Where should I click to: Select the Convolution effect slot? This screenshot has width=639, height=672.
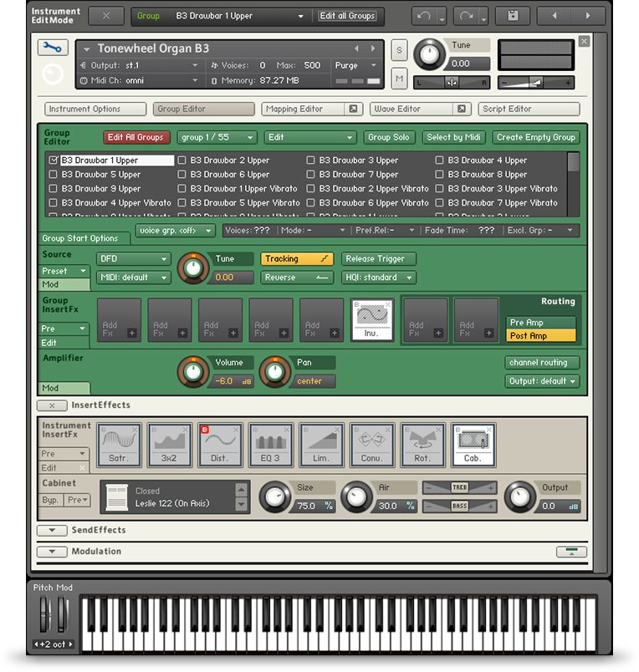click(x=371, y=444)
